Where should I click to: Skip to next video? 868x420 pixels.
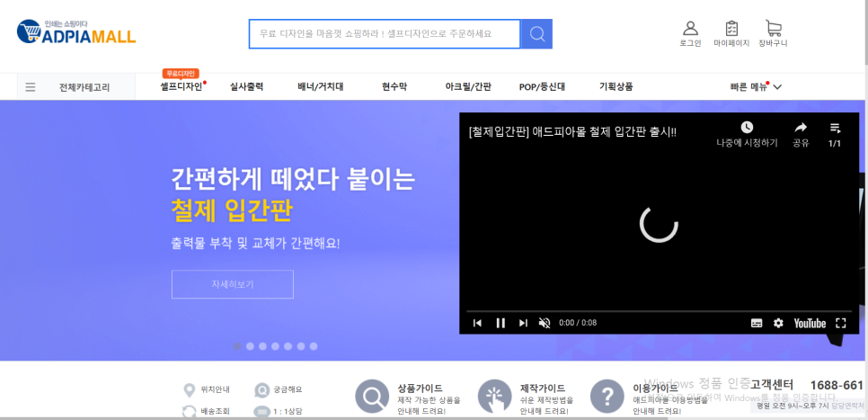point(523,323)
